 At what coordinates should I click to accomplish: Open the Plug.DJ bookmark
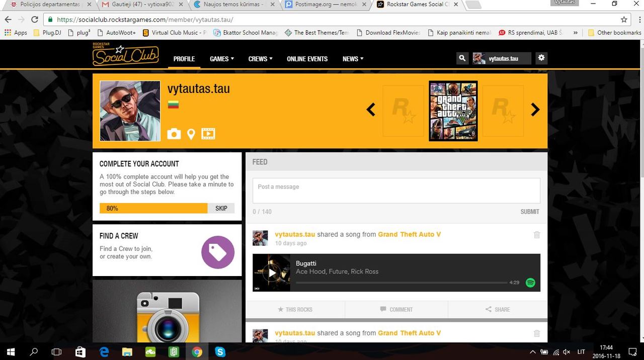click(47, 33)
